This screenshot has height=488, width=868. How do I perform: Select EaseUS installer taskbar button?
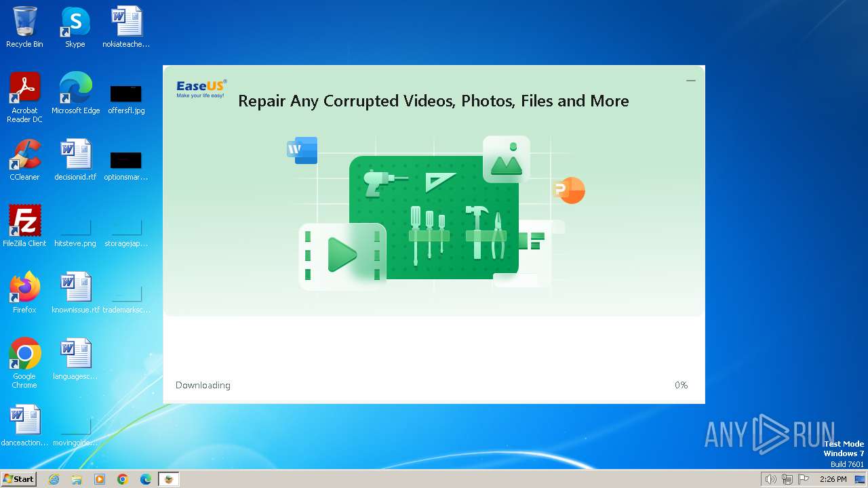[169, 479]
